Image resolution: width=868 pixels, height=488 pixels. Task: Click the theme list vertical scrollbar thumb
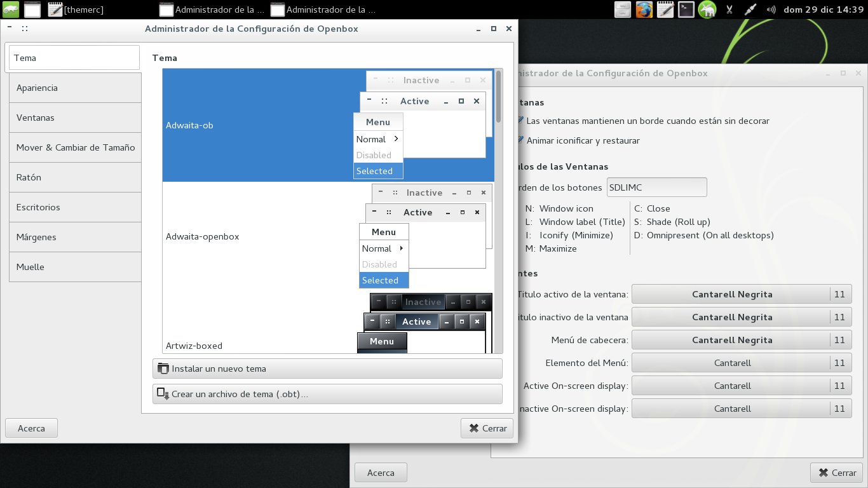point(499,97)
